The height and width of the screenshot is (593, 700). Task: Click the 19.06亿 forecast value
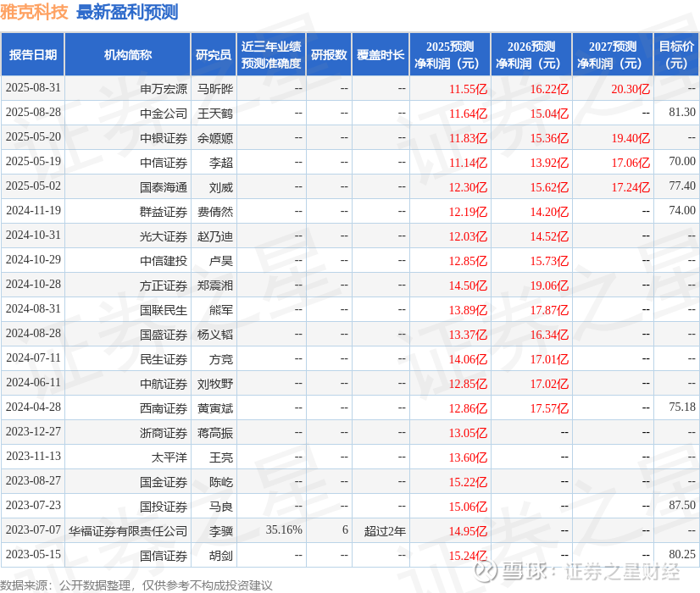coord(549,285)
